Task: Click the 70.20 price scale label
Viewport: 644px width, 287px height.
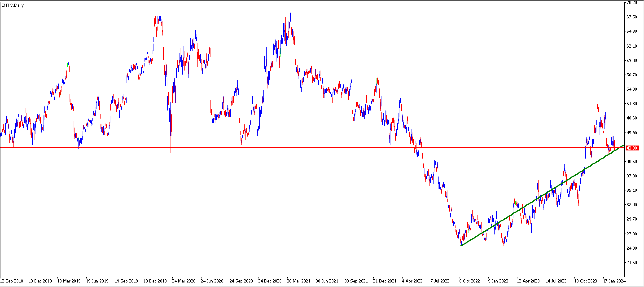Action: 632,3
